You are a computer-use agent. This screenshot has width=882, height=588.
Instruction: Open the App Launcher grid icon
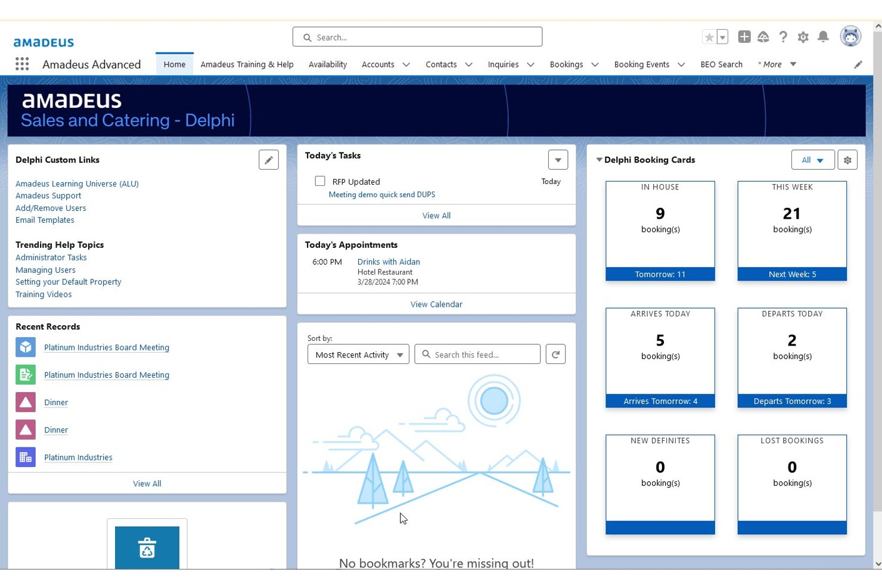click(x=22, y=64)
